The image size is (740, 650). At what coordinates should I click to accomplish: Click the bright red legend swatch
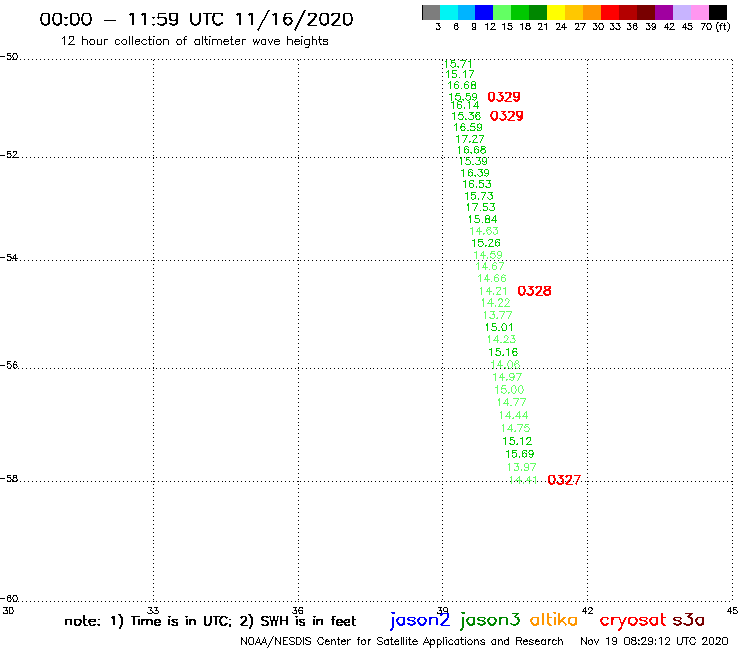pyautogui.click(x=610, y=12)
